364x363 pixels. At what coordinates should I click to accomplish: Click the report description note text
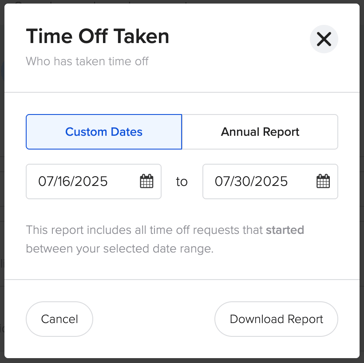165,239
